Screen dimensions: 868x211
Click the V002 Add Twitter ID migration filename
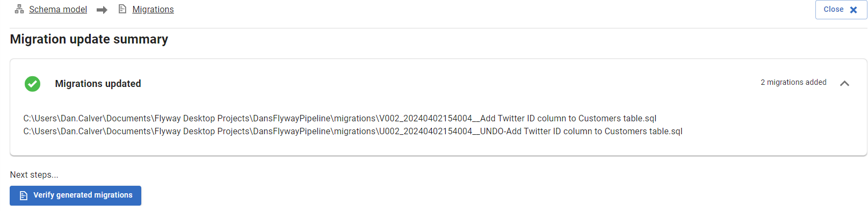click(518, 118)
